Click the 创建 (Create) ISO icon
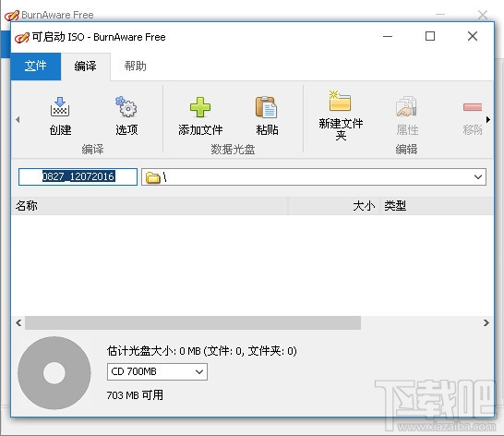504x436 pixels. [x=60, y=107]
